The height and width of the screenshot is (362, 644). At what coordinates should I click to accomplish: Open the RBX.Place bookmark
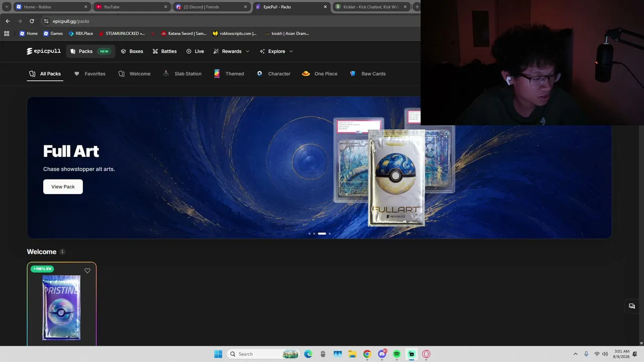click(80, 34)
